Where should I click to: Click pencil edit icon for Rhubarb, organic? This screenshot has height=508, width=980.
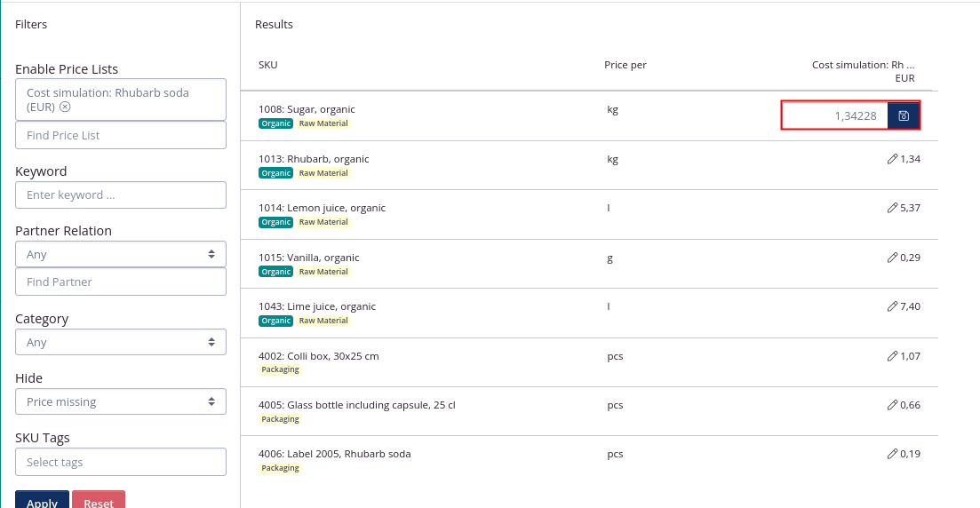tap(892, 159)
